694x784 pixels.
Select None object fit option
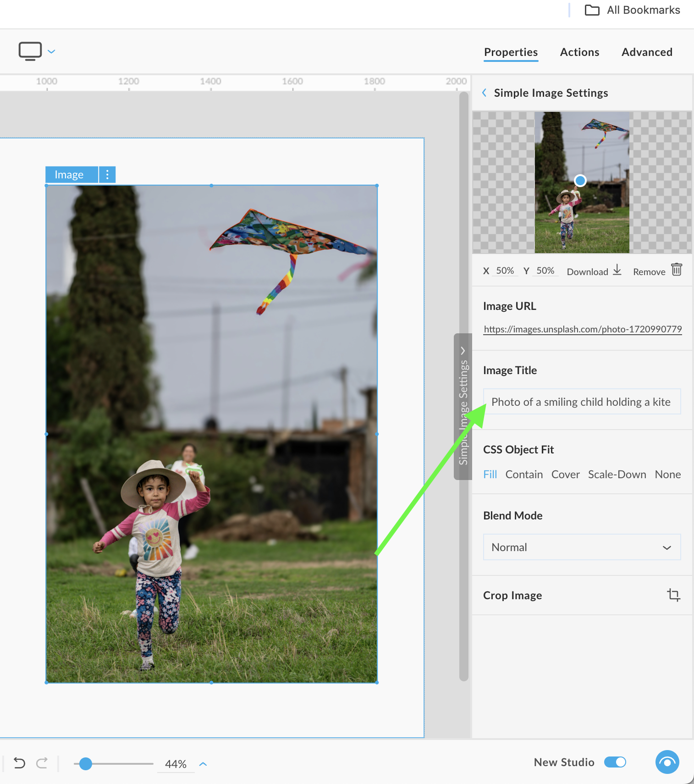point(667,475)
